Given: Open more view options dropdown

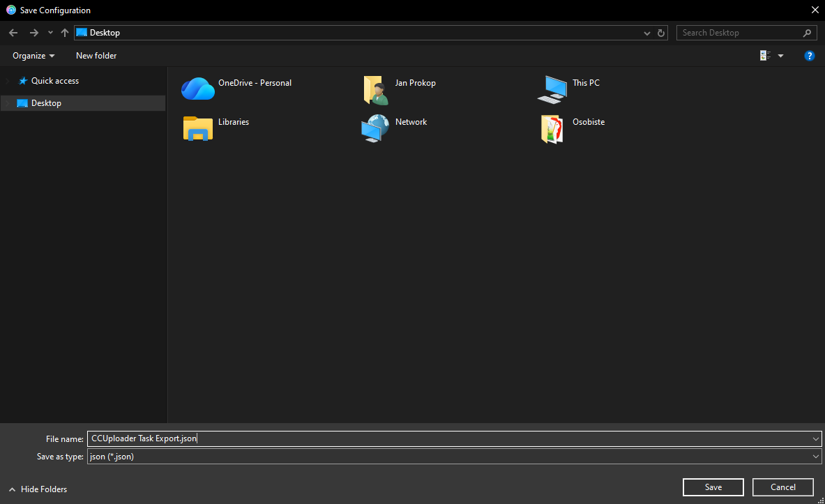Looking at the screenshot, I should pos(781,56).
